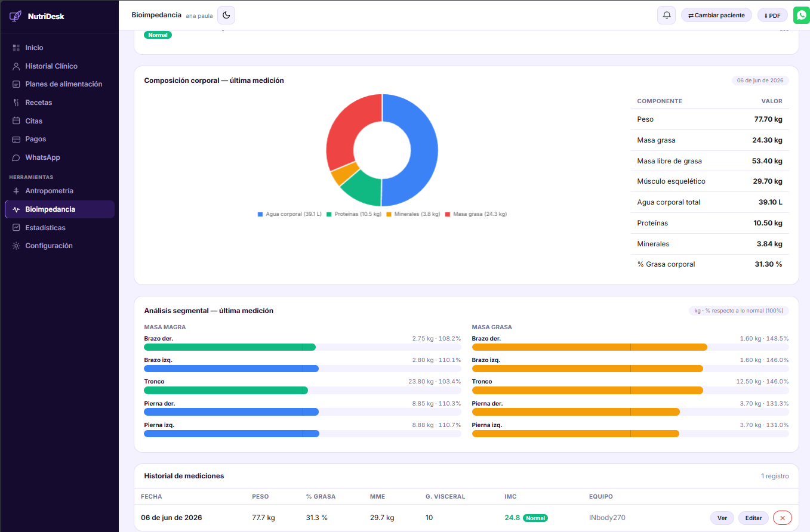Viewport: 810px width, 532px height.
Task: Download report with PDF button
Action: point(772,16)
